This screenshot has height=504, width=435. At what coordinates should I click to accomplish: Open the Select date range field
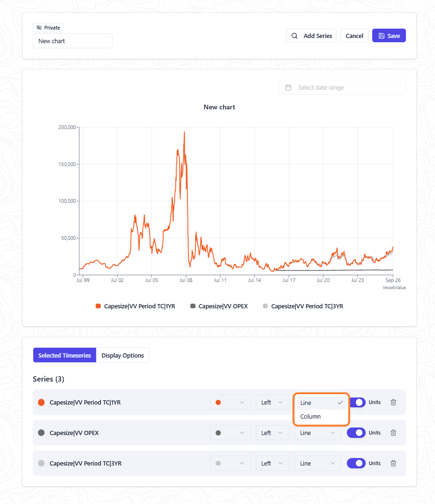(x=343, y=87)
